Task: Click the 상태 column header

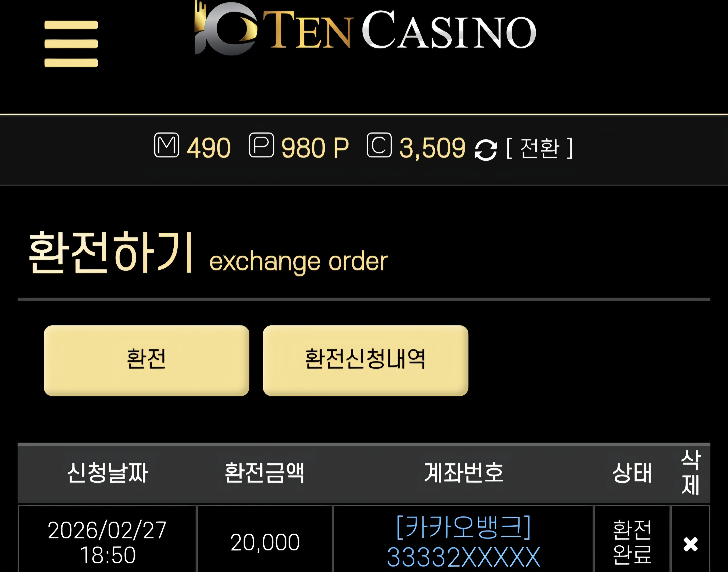Action: pos(632,473)
